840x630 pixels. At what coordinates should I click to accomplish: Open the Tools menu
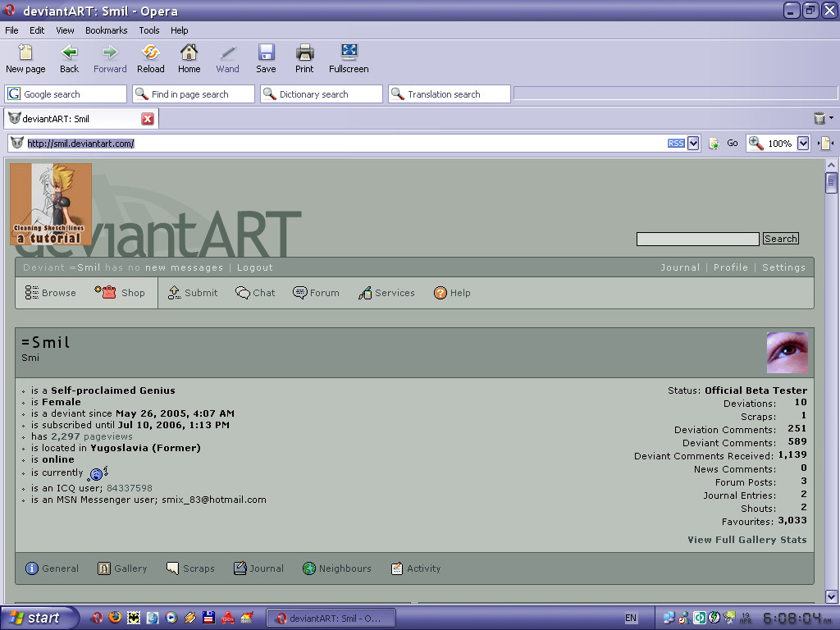149,30
